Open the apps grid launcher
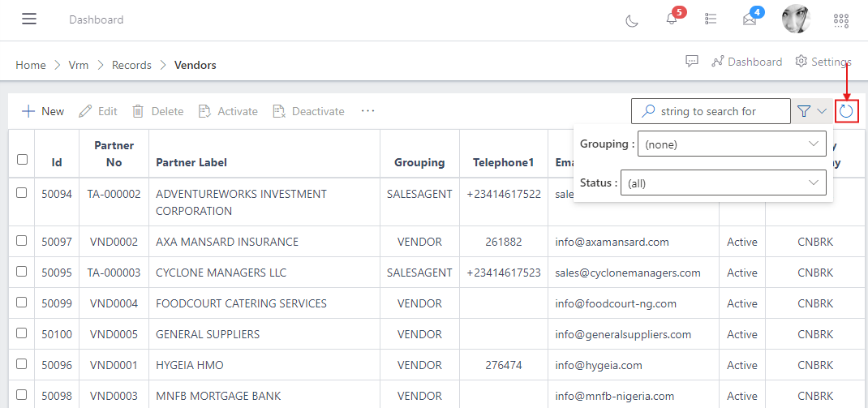 coord(841,20)
